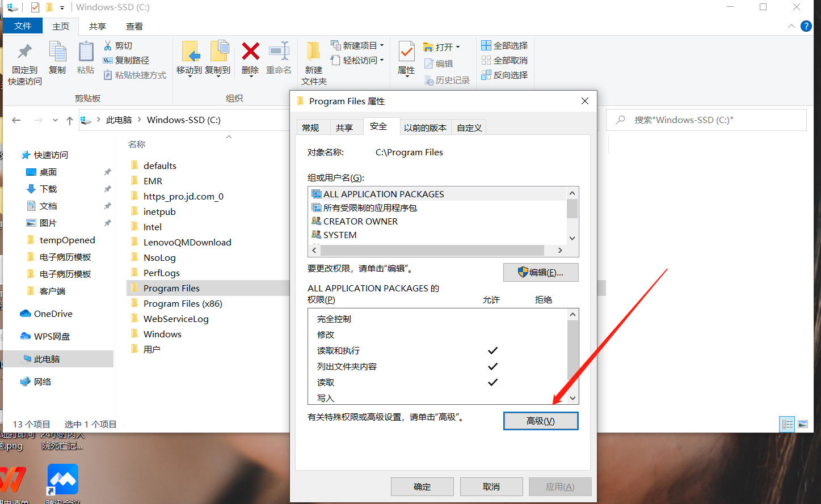Choose Copy Path in the ribbon

[126, 60]
